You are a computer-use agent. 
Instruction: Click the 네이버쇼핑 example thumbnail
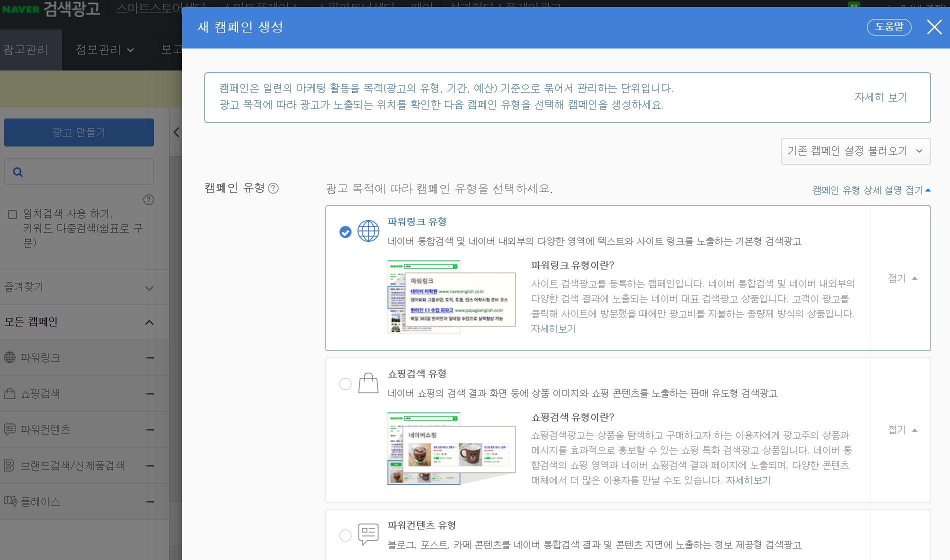click(x=451, y=448)
